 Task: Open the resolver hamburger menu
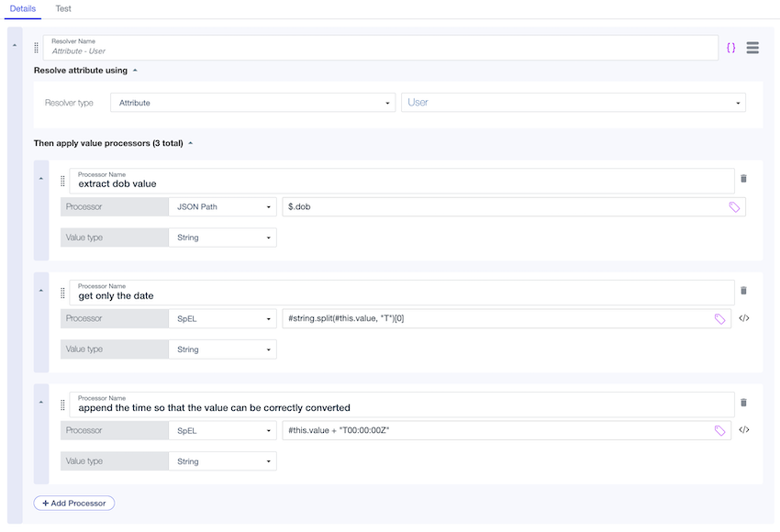[752, 48]
